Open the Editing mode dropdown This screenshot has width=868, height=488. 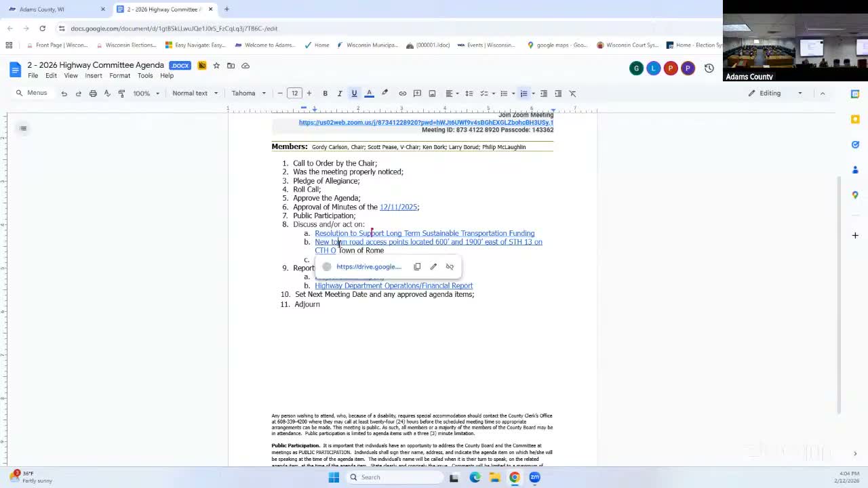[x=775, y=93]
